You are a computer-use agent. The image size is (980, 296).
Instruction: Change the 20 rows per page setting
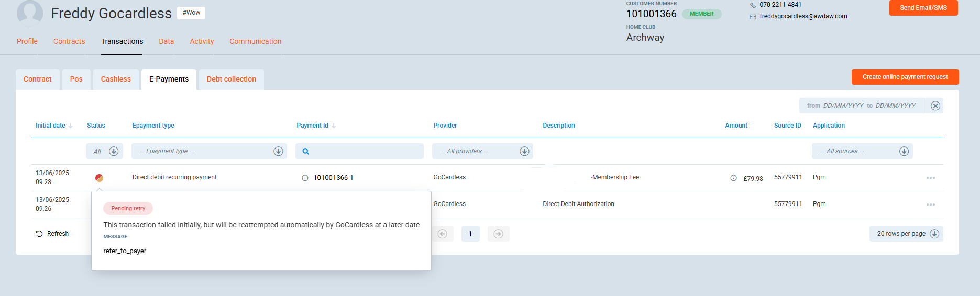pos(906,234)
